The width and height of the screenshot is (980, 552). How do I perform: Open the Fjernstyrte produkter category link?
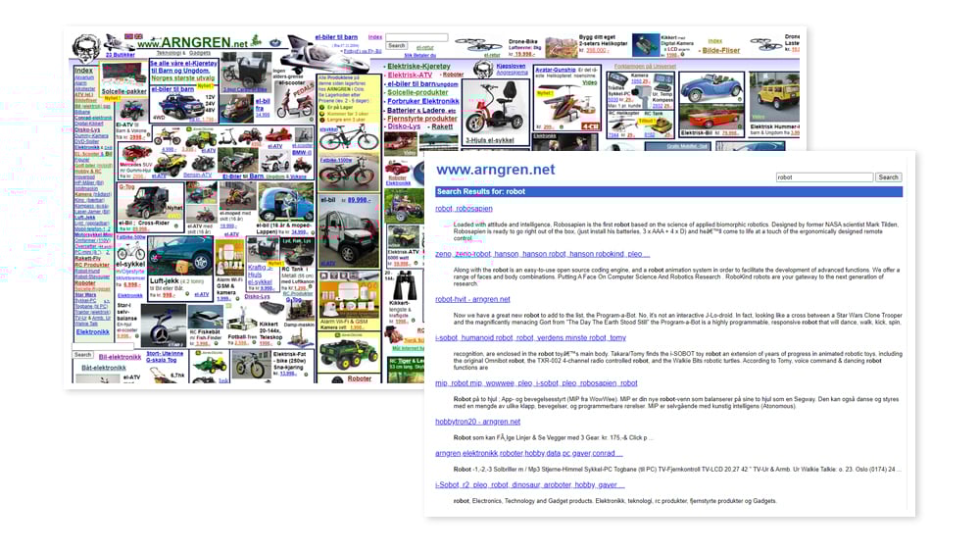click(x=422, y=119)
